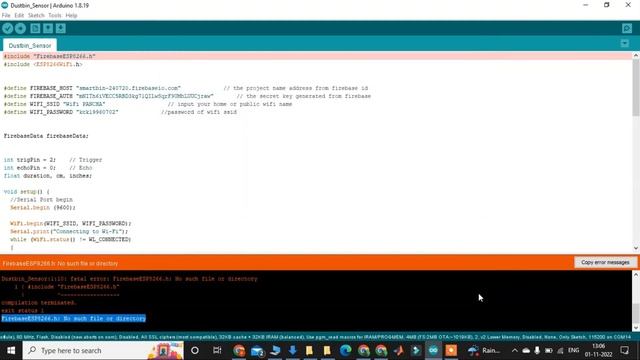Click the #define WIFI_SSID line
640x360 pixels.
click(148, 104)
